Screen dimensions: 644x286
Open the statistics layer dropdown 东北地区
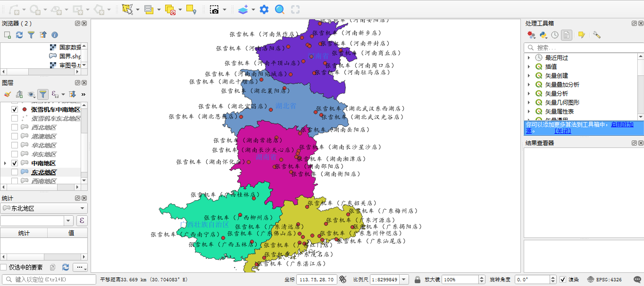[44, 208]
